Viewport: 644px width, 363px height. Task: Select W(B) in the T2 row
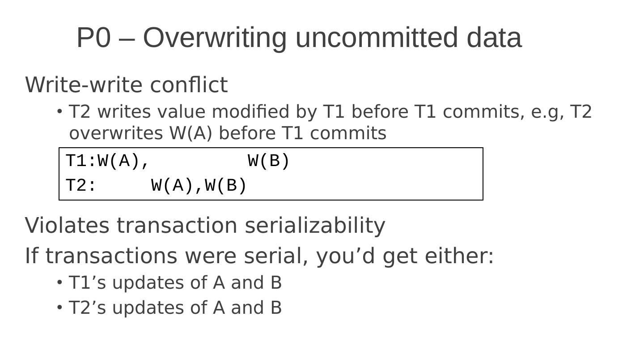[226, 185]
